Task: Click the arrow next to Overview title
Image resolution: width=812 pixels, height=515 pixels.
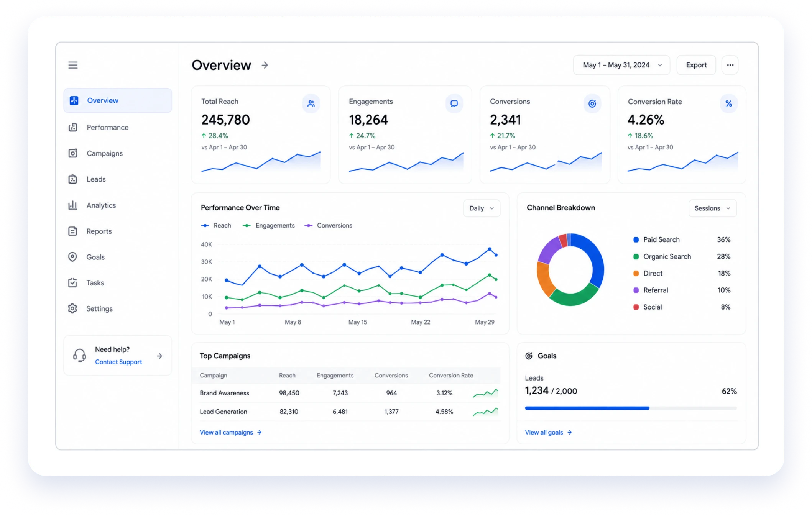Action: pyautogui.click(x=265, y=65)
